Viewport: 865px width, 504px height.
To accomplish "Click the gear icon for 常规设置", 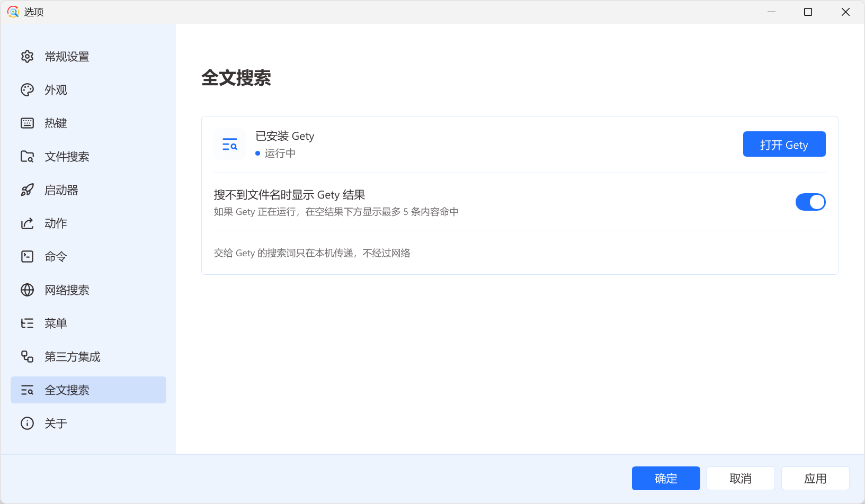I will pos(27,57).
